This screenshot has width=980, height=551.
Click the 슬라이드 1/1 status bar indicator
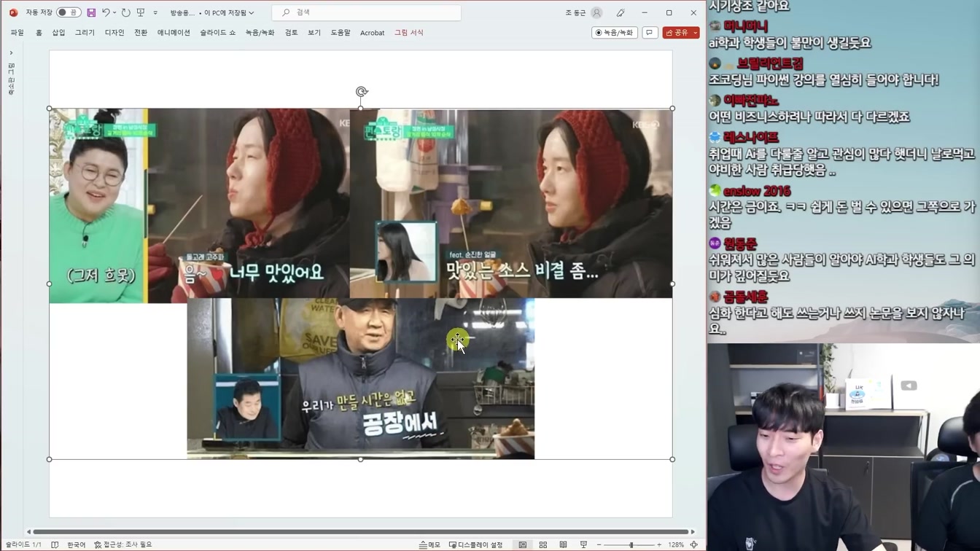pyautogui.click(x=24, y=544)
